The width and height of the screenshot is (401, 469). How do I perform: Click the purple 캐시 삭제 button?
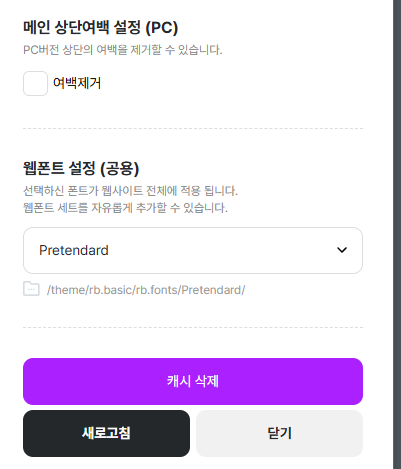pos(193,381)
